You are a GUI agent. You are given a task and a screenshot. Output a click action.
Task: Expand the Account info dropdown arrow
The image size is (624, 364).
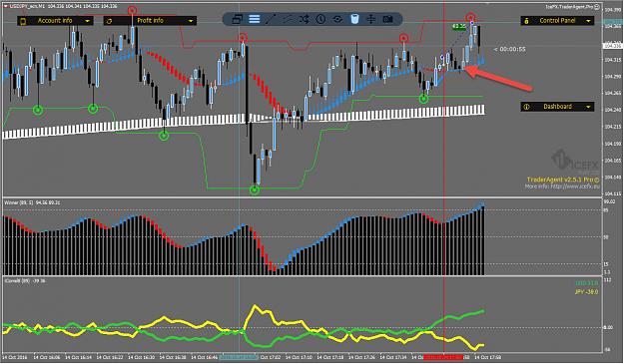coord(87,21)
